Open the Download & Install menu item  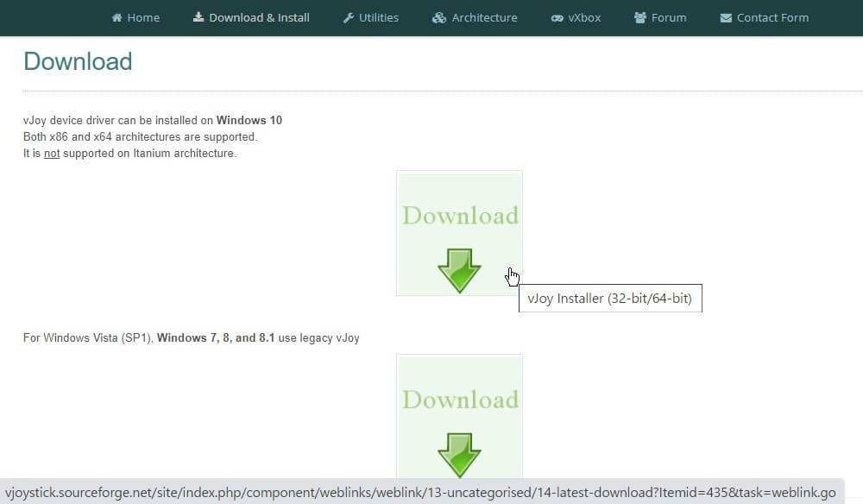click(251, 17)
